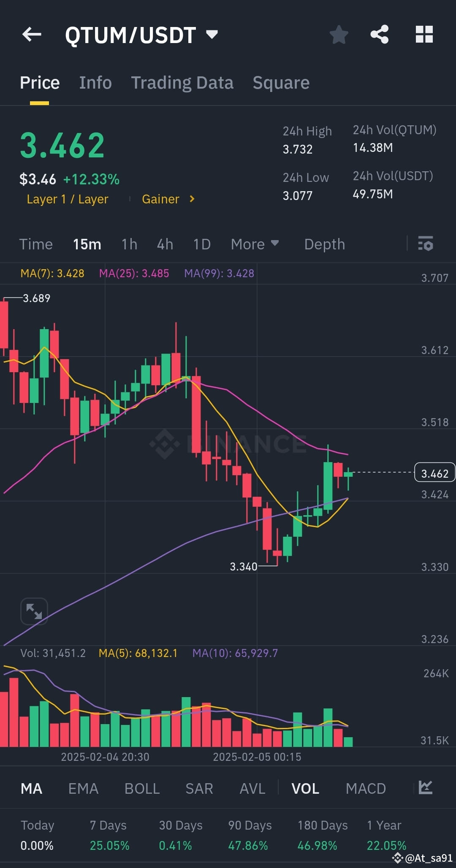456x868 pixels.
Task: Open the layout grid icon top right
Action: 424,35
